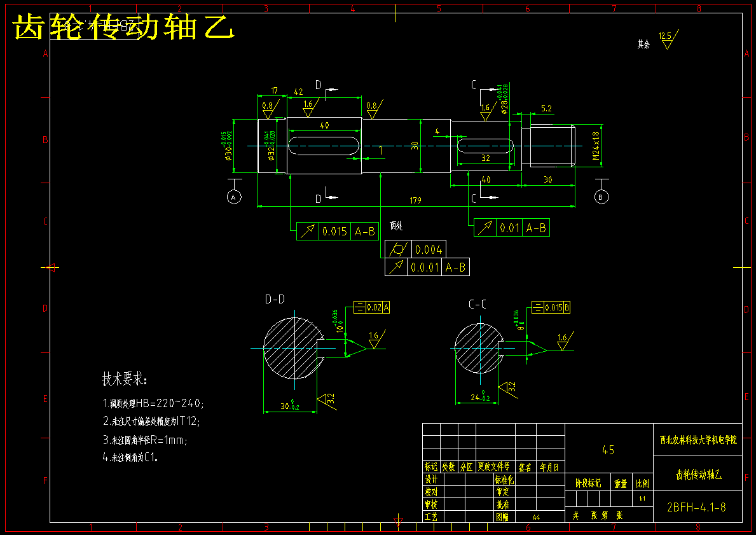
Task: Select the 179 overall length dimension
Action: click(416, 200)
